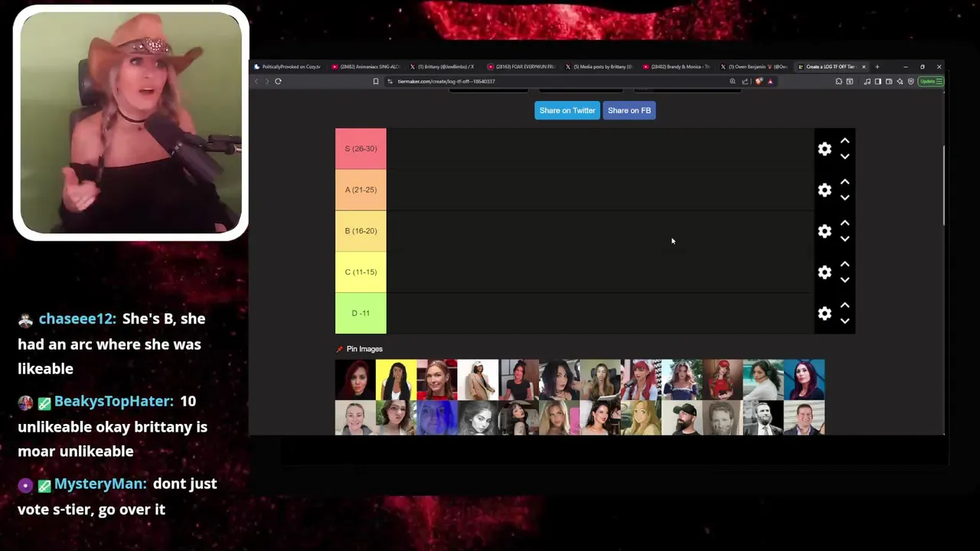The height and width of the screenshot is (551, 980).
Task: Switch to PoliticallyProvoked on Cozy.tv tab
Action: click(x=288, y=67)
